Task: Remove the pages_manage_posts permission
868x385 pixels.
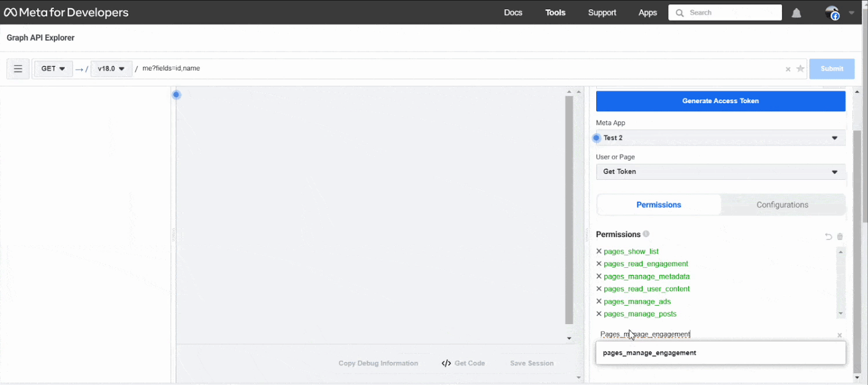Action: click(599, 314)
